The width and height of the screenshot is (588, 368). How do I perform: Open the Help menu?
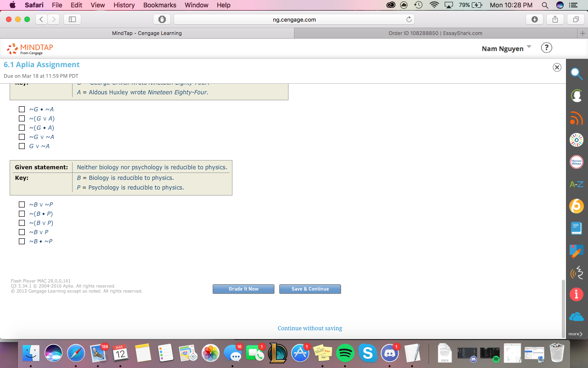click(x=224, y=5)
